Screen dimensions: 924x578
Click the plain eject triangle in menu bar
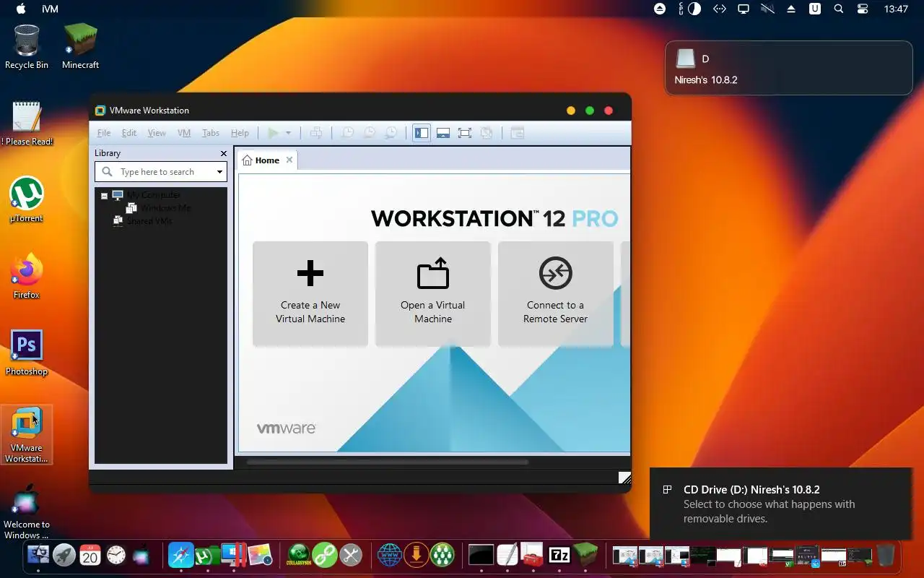(791, 9)
